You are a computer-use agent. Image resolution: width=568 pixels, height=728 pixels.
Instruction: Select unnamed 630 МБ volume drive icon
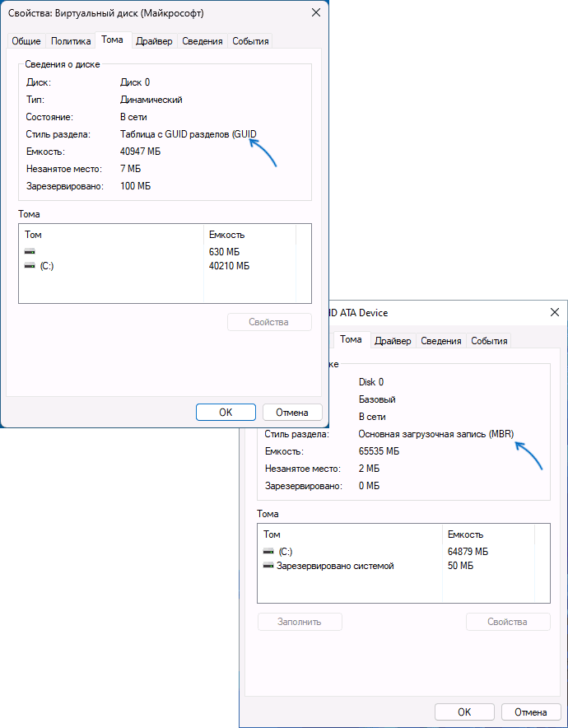30,252
